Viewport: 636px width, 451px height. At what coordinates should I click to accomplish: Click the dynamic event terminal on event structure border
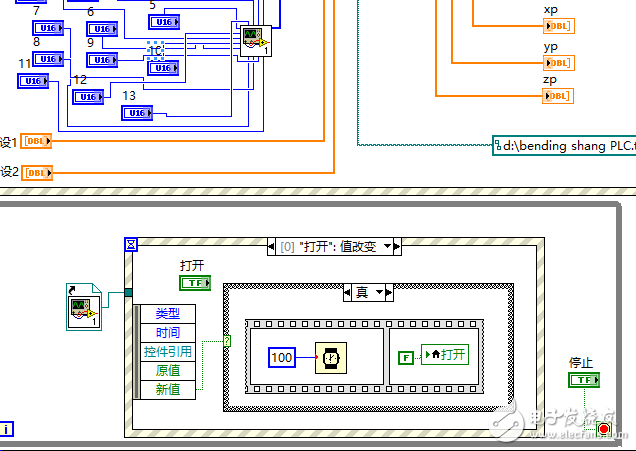click(x=128, y=292)
